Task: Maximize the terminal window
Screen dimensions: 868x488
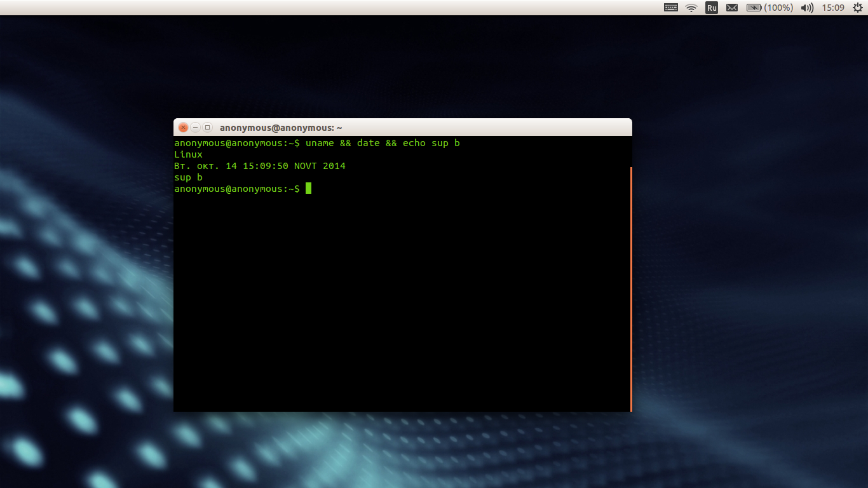Action: pos(207,127)
